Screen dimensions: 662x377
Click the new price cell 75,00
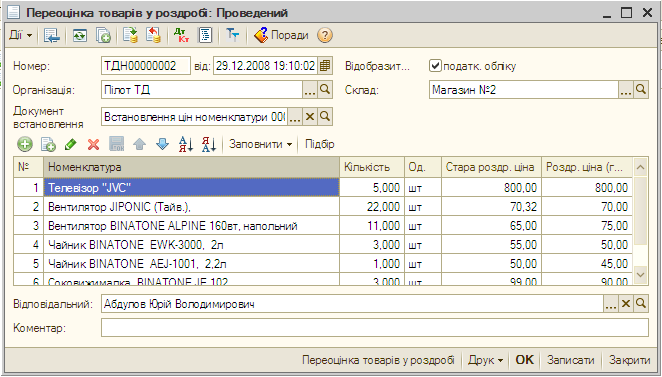[587, 225]
